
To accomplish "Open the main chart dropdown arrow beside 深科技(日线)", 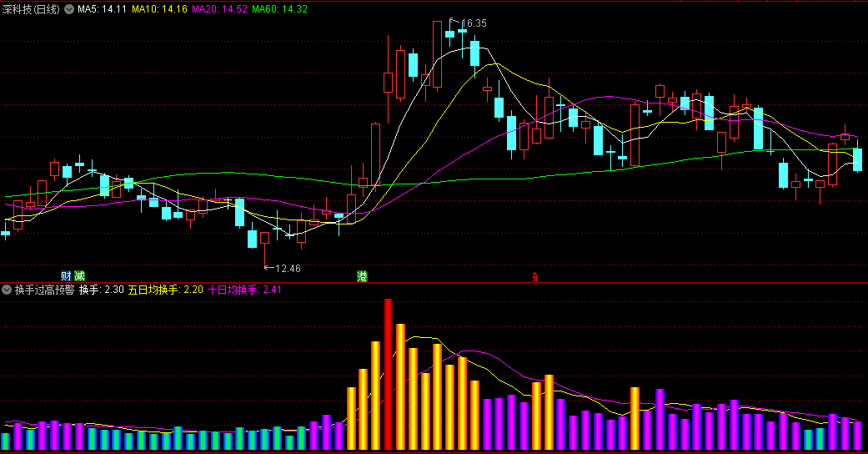I will coord(69,9).
